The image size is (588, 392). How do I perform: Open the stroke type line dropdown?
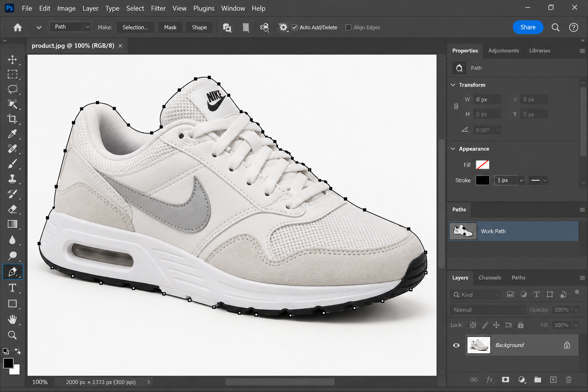(539, 180)
